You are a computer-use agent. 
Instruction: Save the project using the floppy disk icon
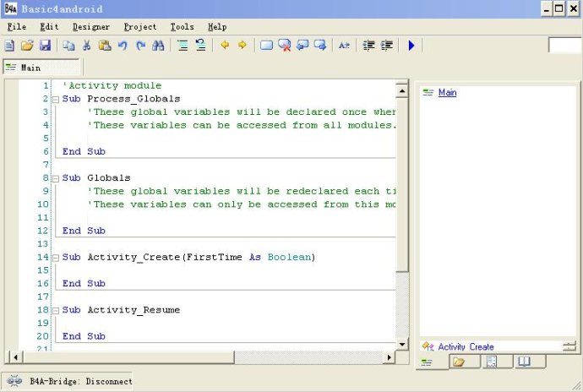pyautogui.click(x=45, y=46)
